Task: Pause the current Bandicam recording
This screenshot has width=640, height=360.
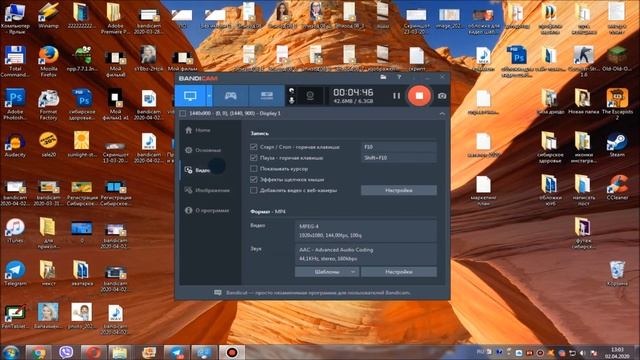Action: pyautogui.click(x=396, y=96)
